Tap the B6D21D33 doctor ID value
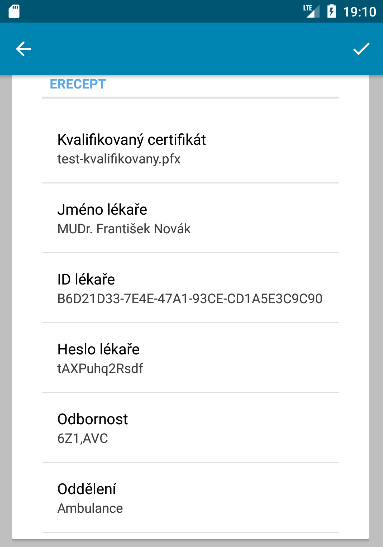This screenshot has width=383, height=547. [190, 299]
